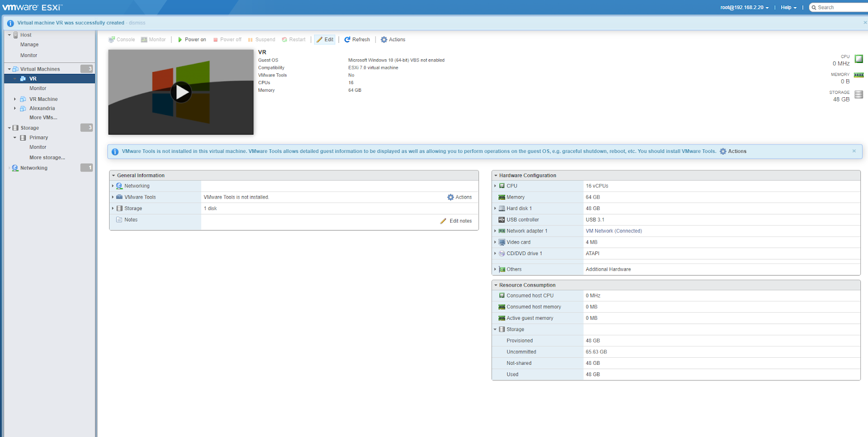The image size is (868, 437).
Task: Collapse the Storage section in Resource Consumption
Action: coord(495,330)
